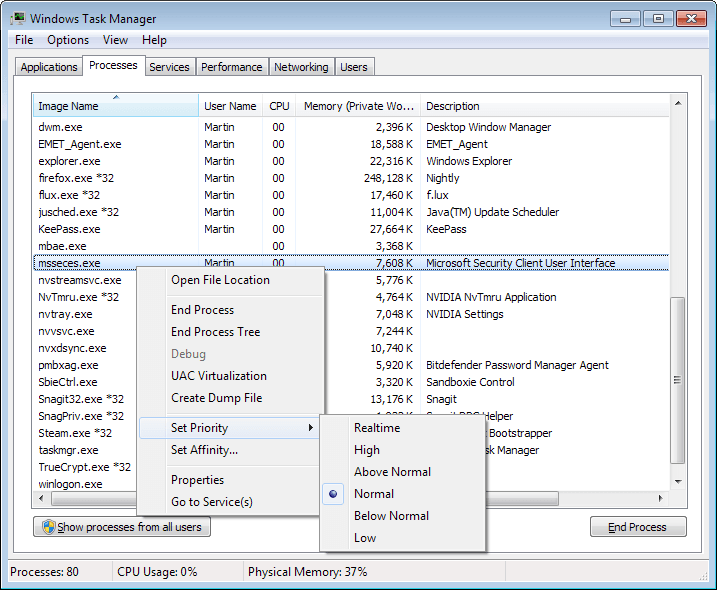Click the horizontal scrollbar right arrow

(660, 498)
